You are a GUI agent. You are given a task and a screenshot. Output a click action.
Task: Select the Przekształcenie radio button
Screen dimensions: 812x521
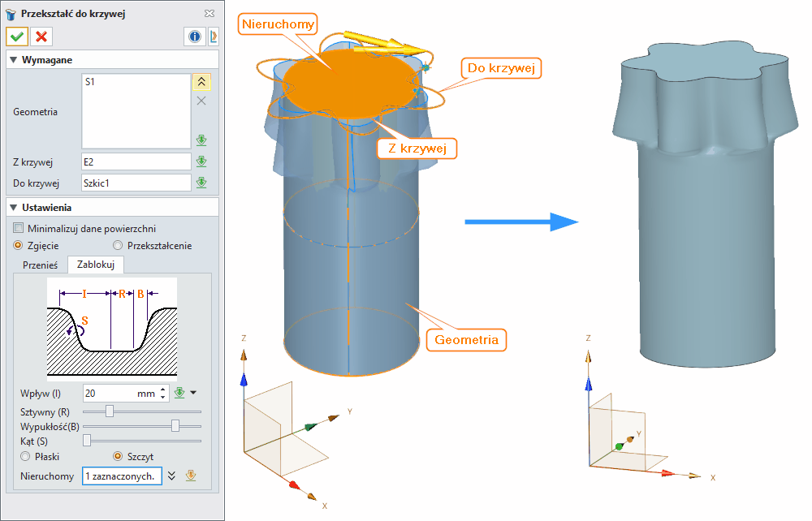pyautogui.click(x=119, y=245)
